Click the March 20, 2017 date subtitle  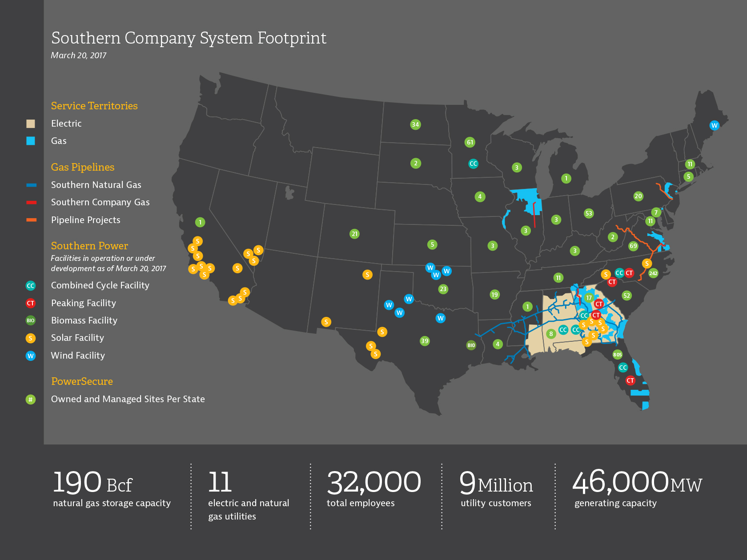[79, 56]
